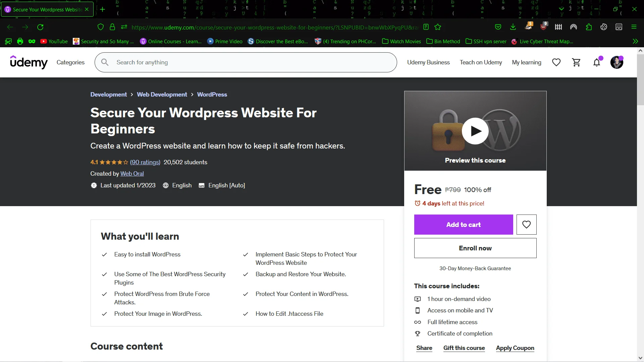The image size is (644, 362).
Task: Open the Pocket save icon
Action: (x=498, y=27)
